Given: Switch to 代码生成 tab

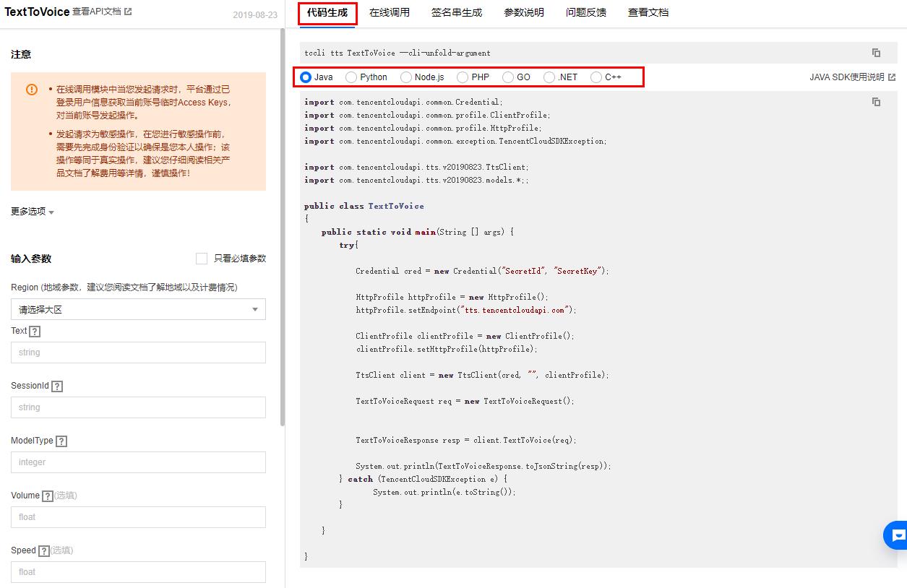Looking at the screenshot, I should [327, 12].
